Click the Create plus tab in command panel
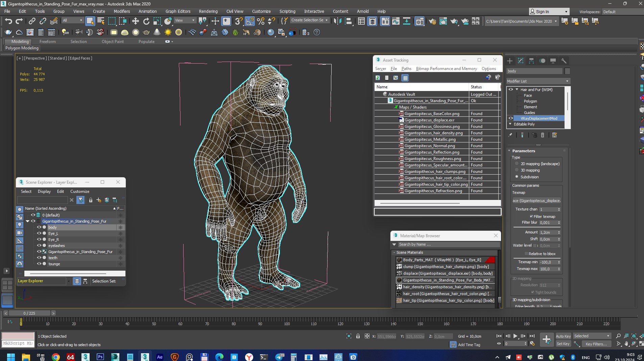644x361 pixels. pos(510,61)
